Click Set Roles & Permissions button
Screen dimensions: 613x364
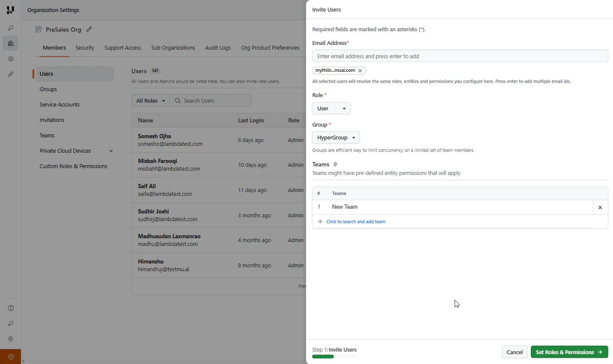pos(569,352)
